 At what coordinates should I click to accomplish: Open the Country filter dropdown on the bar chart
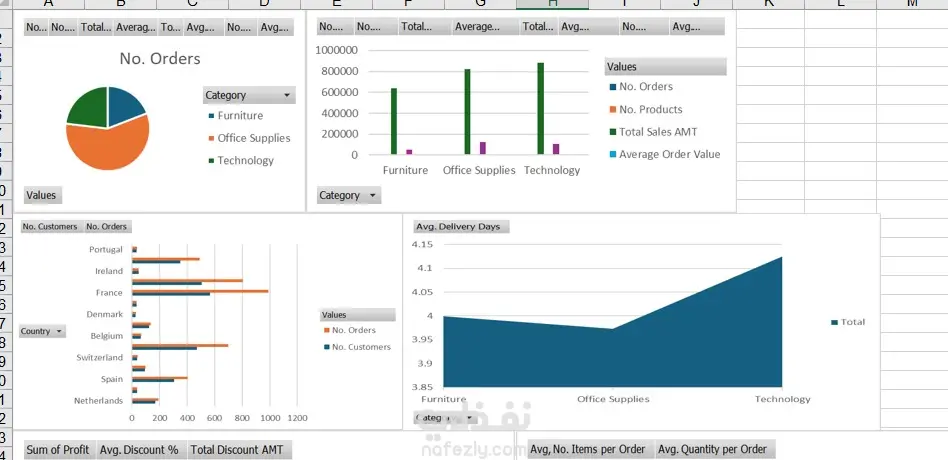click(x=42, y=331)
